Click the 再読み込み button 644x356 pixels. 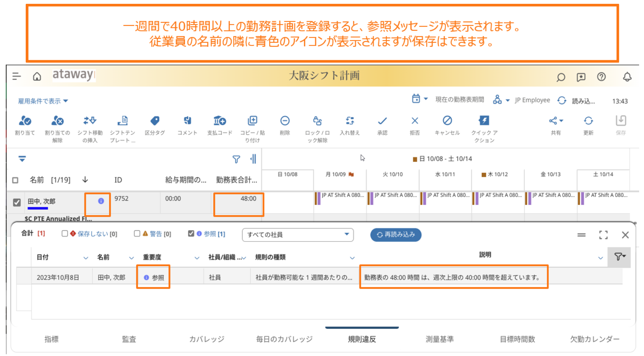pyautogui.click(x=396, y=235)
